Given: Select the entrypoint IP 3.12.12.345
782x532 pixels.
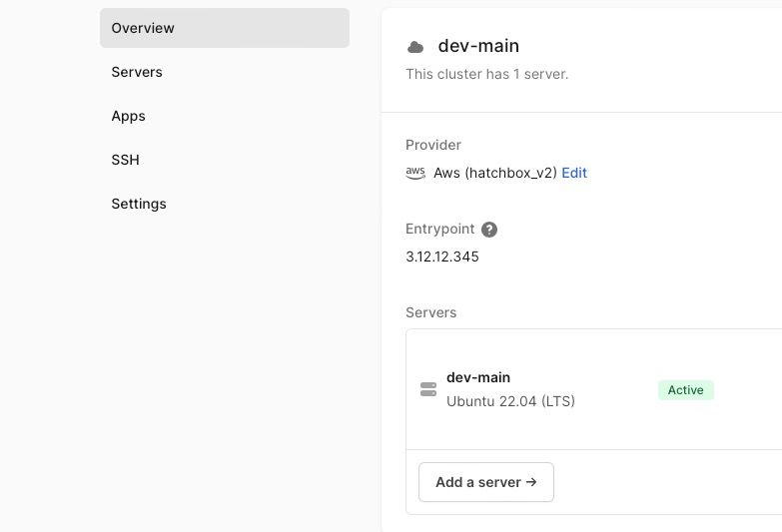Looking at the screenshot, I should click(442, 257).
